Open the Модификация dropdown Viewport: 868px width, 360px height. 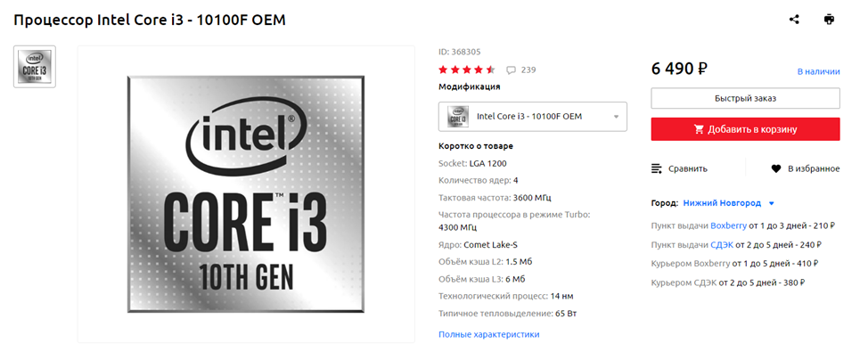(533, 117)
